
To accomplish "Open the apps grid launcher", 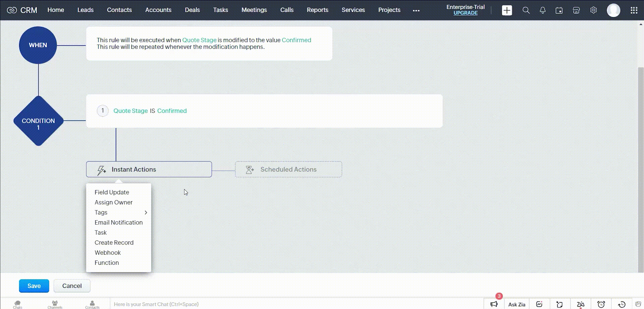I will pyautogui.click(x=634, y=10).
